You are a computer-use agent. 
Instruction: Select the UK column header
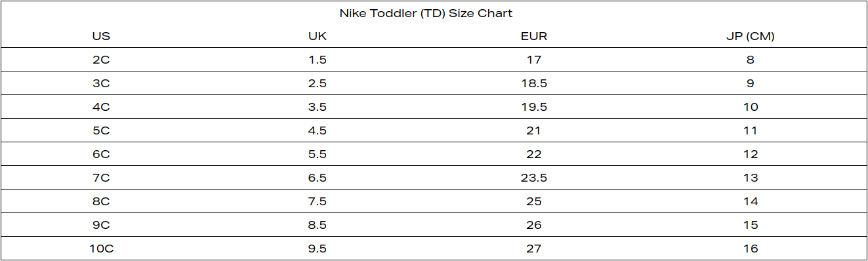(318, 36)
